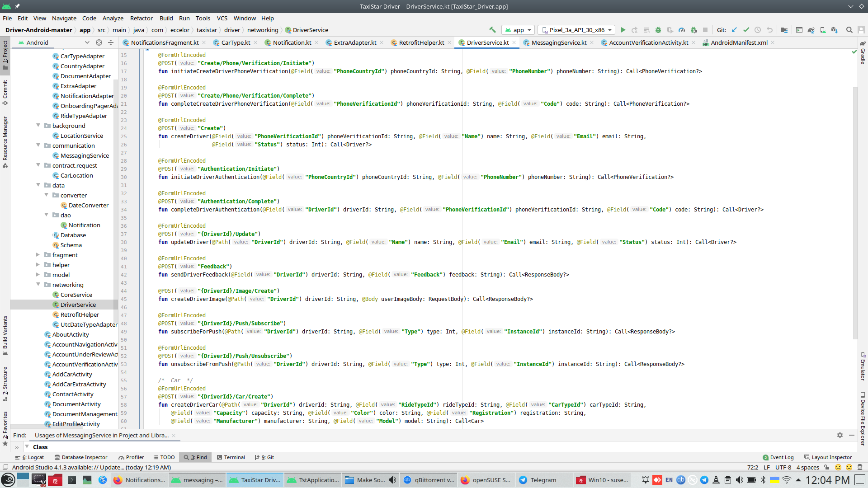The height and width of the screenshot is (488, 868).
Task: Toggle the 3: Find tool window
Action: [x=195, y=457]
